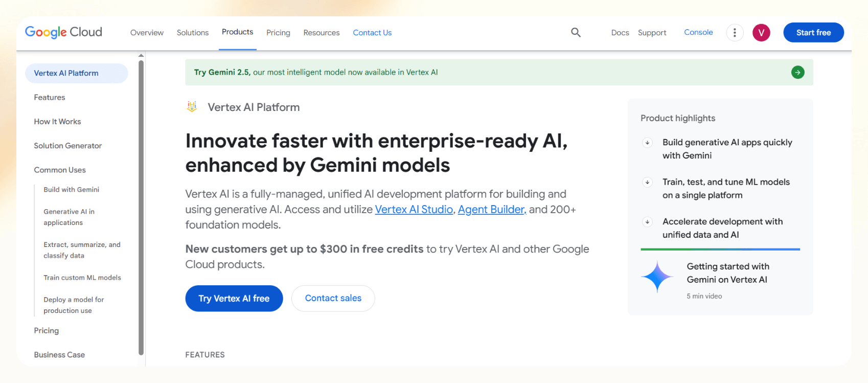Open the Solutions nav menu
Viewport: 868px width, 383px height.
point(193,33)
